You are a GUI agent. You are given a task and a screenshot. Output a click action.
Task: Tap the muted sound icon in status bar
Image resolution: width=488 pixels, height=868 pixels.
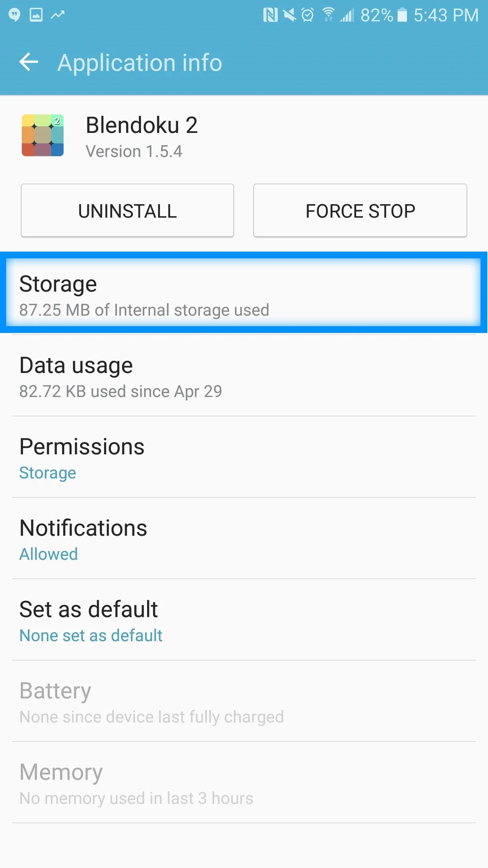coord(289,15)
